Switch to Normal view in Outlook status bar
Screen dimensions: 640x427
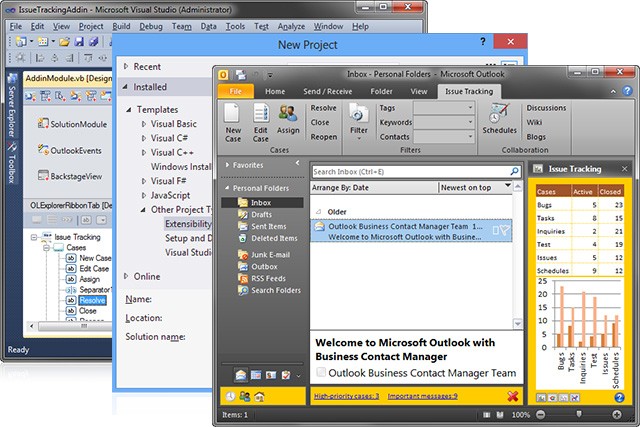click(486, 415)
